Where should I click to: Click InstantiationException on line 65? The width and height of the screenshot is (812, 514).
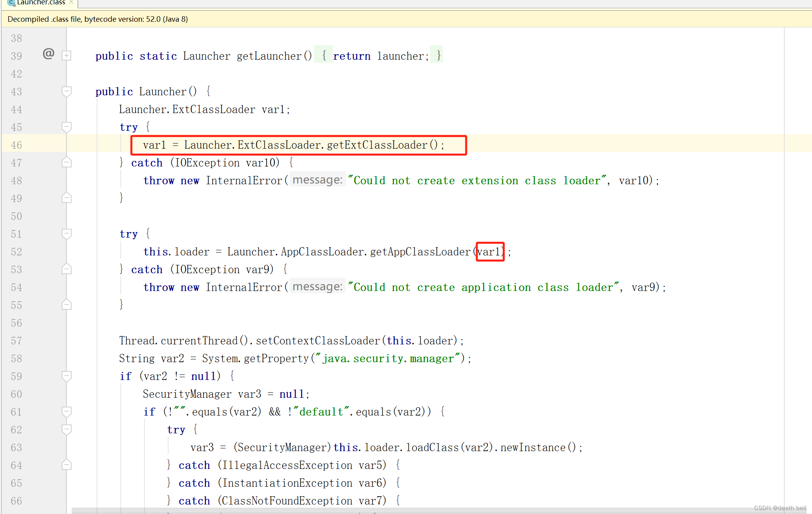click(x=287, y=483)
